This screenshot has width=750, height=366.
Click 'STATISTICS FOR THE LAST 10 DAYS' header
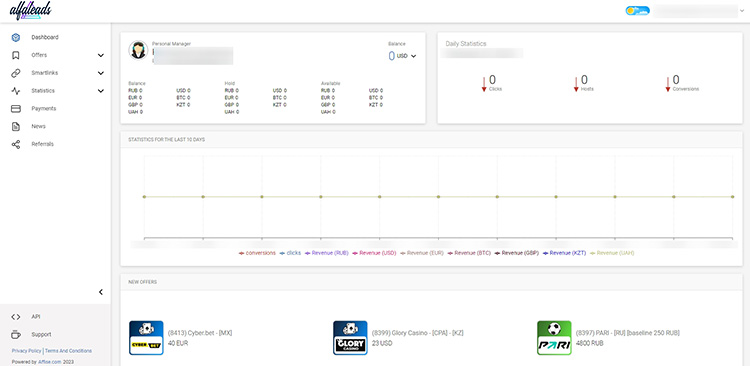(x=167, y=140)
